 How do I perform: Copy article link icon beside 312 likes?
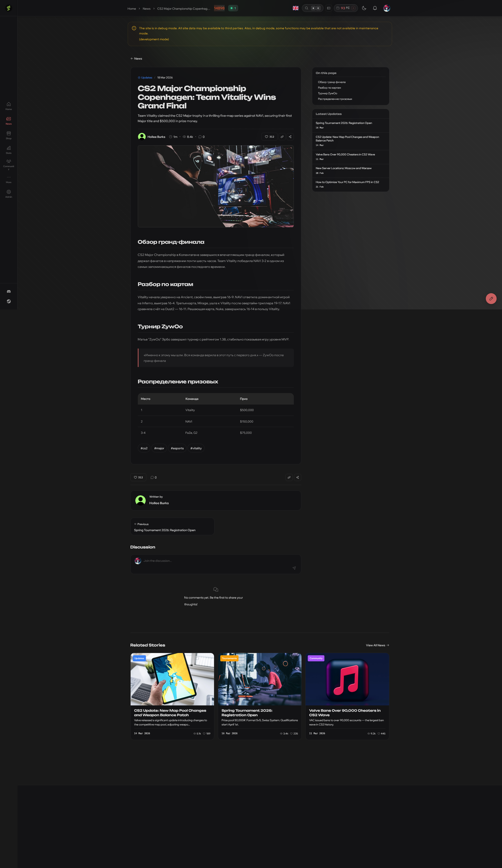point(282,137)
